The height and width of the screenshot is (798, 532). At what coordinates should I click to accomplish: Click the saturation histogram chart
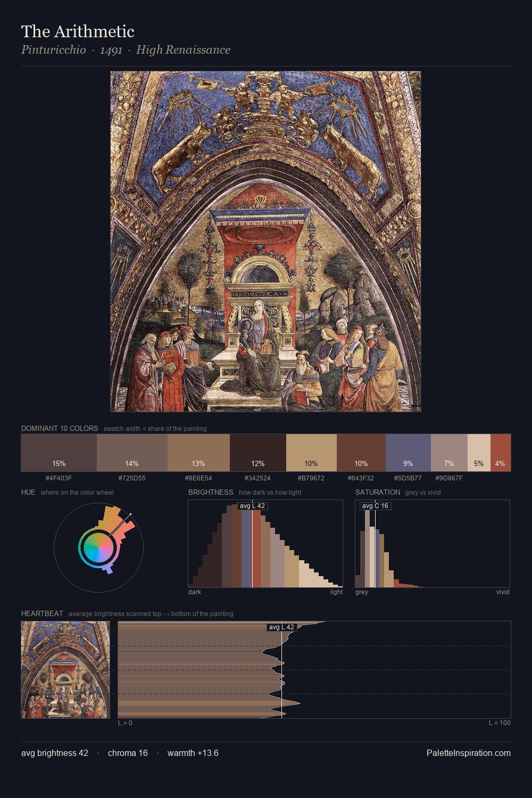[433, 544]
